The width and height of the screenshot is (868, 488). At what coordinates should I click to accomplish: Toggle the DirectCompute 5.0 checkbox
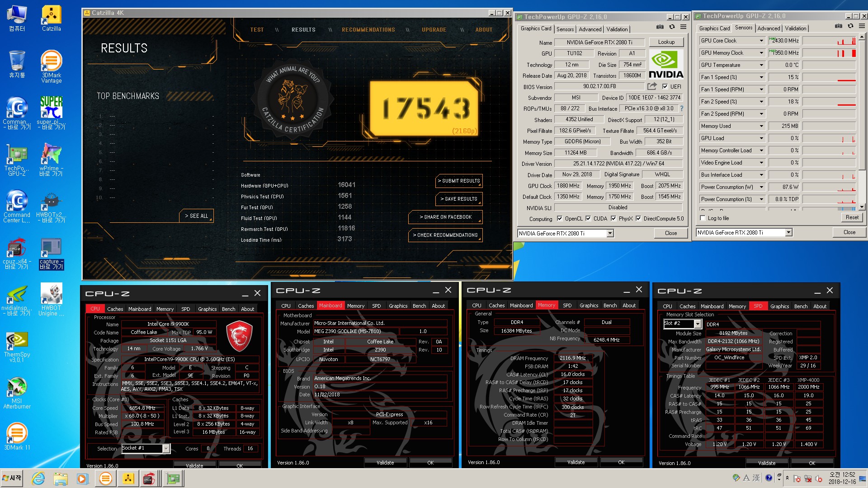click(638, 218)
